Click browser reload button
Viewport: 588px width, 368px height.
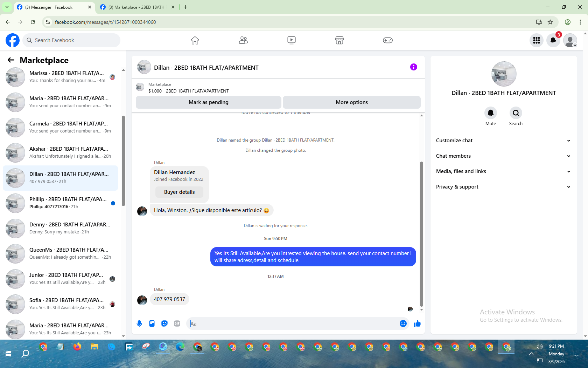[33, 22]
